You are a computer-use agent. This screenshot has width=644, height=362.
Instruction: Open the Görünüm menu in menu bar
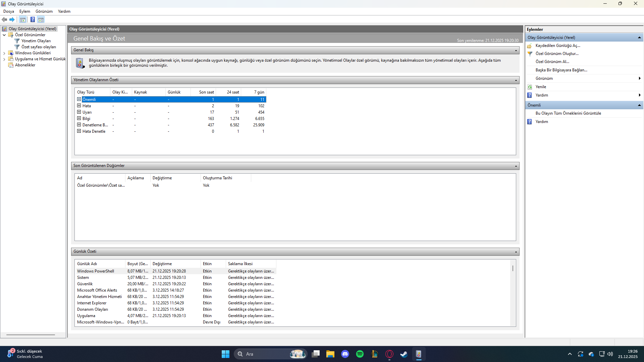click(44, 11)
